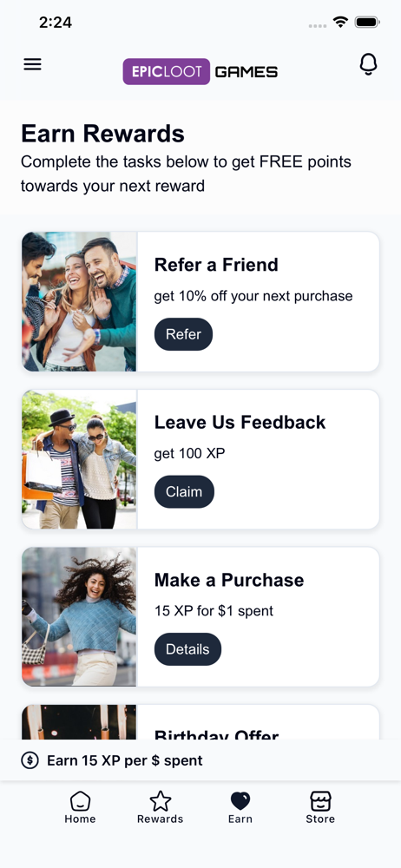Tap the EpicLoot Games logo
The height and width of the screenshot is (868, 401).
click(x=200, y=71)
